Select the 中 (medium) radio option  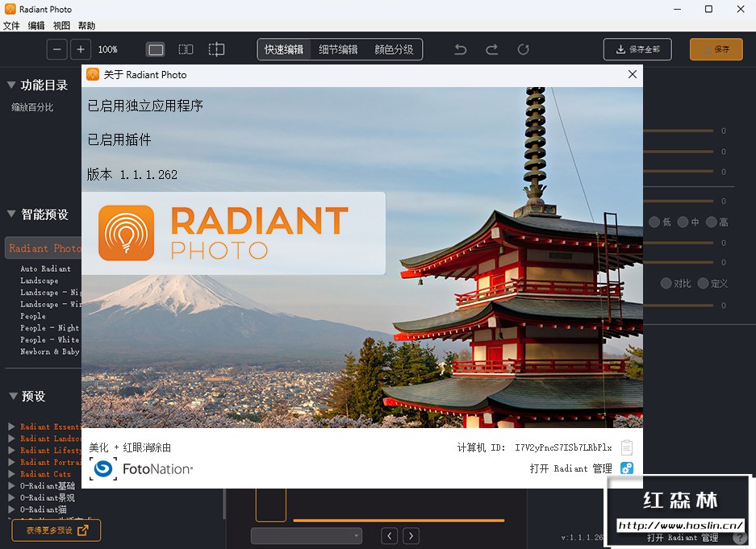[683, 222]
